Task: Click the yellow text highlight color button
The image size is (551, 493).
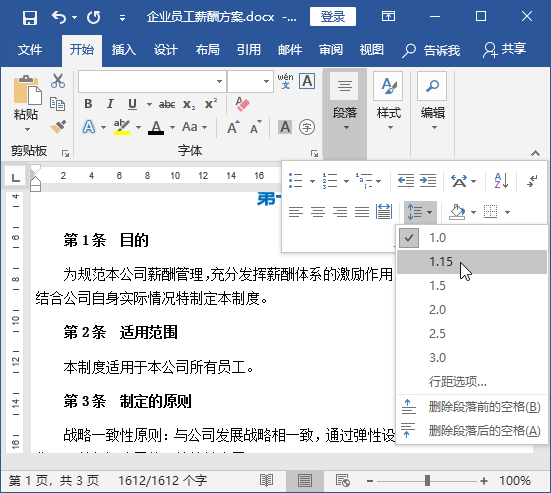Action: tap(122, 127)
